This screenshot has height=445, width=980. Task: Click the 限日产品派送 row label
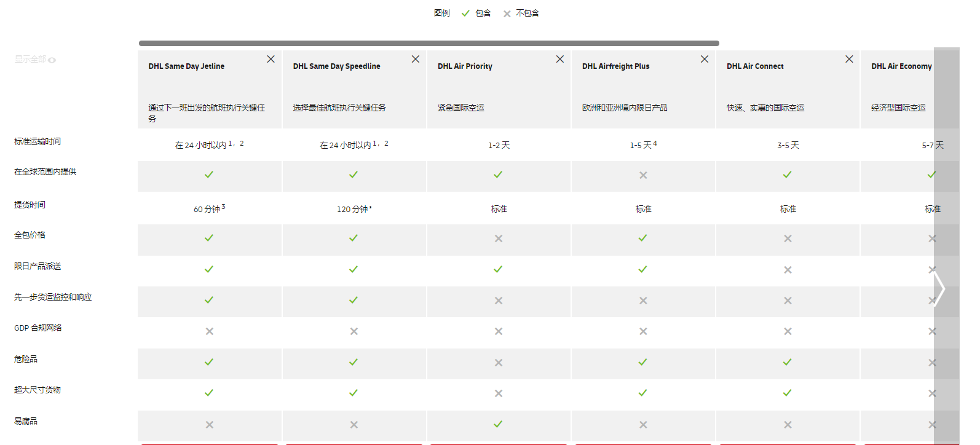[x=38, y=266]
